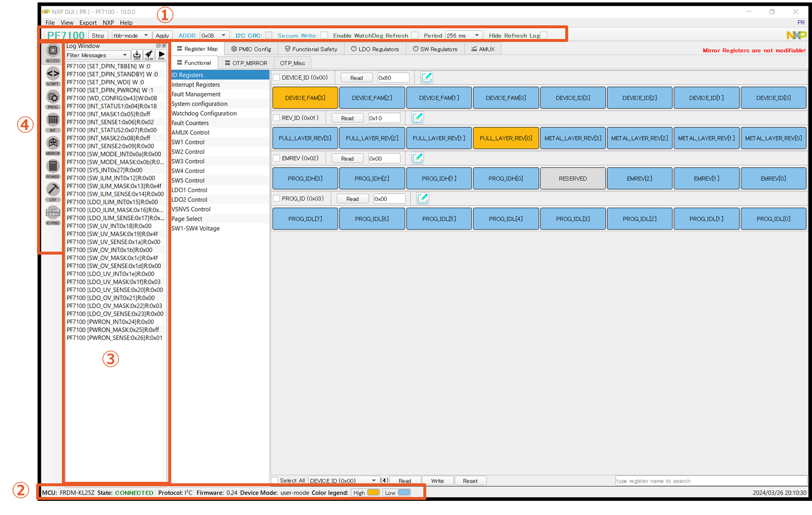Click the POWER calculator icon
Screen dimensions: 812x515
click(x=53, y=167)
